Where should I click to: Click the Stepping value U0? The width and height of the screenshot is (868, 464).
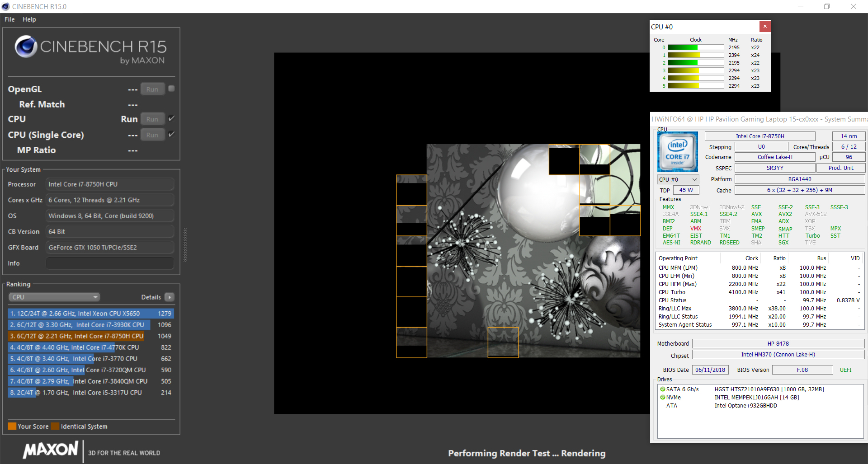pos(761,147)
